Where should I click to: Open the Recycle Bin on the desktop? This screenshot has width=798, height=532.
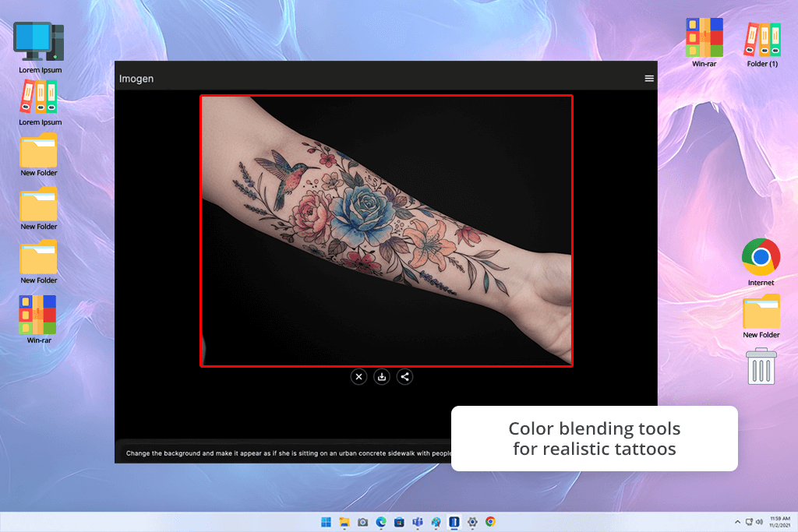tap(761, 366)
